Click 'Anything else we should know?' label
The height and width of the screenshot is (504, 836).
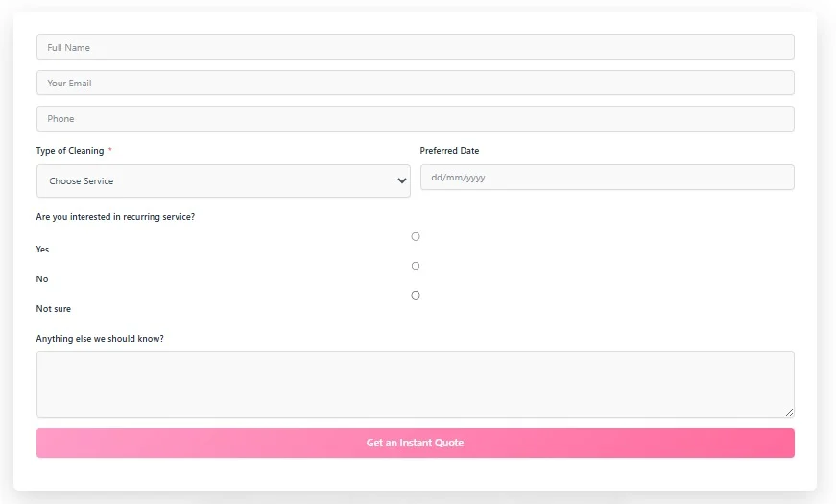100,339
